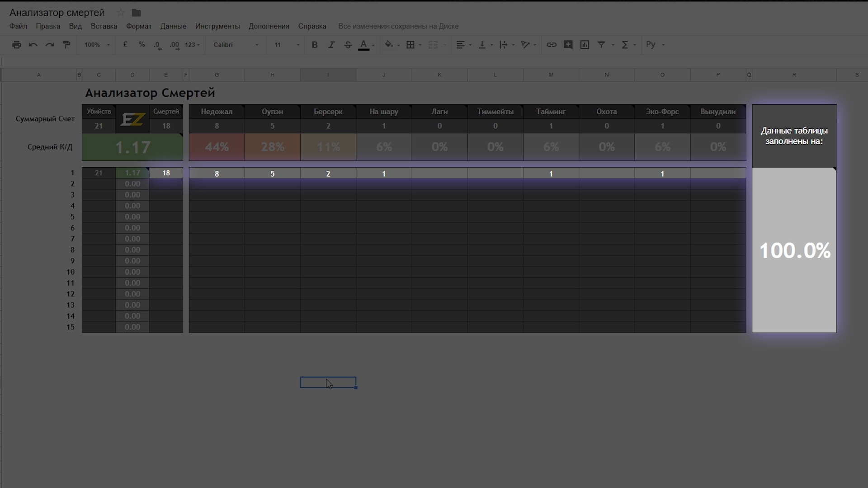Click the Недожал column header cell
Screen dimensions: 868x488
pos(217,112)
